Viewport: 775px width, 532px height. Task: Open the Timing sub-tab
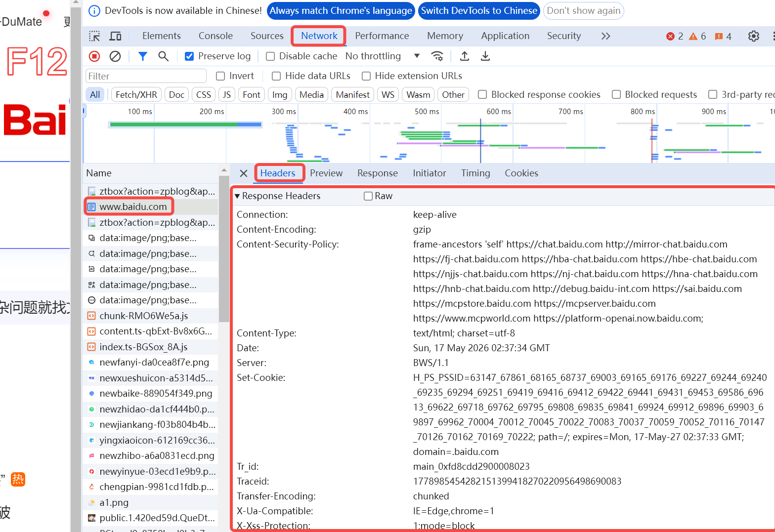click(x=475, y=173)
